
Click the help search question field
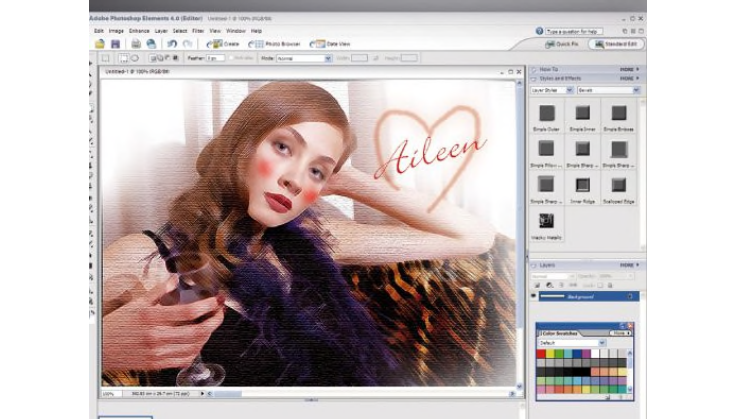tap(574, 31)
